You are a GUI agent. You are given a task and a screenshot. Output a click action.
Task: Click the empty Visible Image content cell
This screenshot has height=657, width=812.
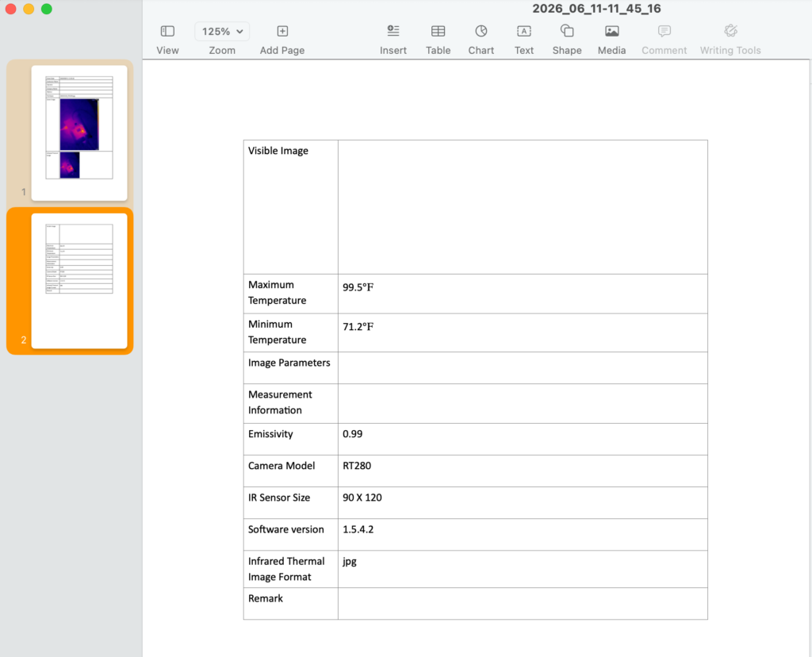point(523,207)
